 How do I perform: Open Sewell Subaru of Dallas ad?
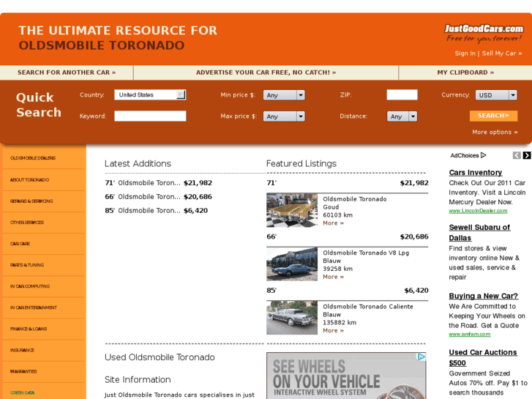(479, 233)
